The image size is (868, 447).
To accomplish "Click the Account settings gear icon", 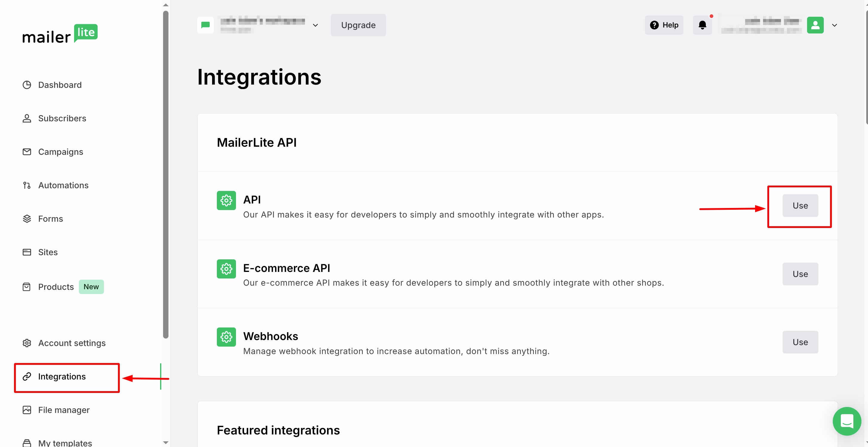I will pos(27,343).
